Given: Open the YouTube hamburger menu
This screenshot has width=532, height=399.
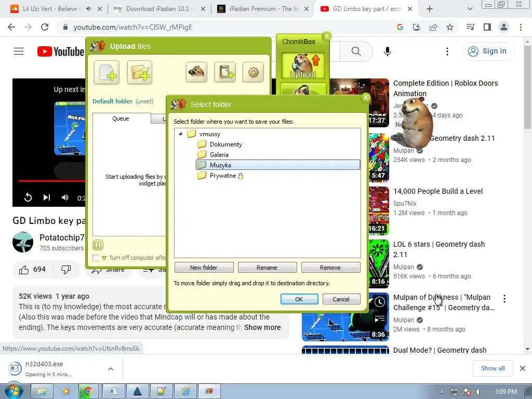Looking at the screenshot, I should [x=19, y=51].
